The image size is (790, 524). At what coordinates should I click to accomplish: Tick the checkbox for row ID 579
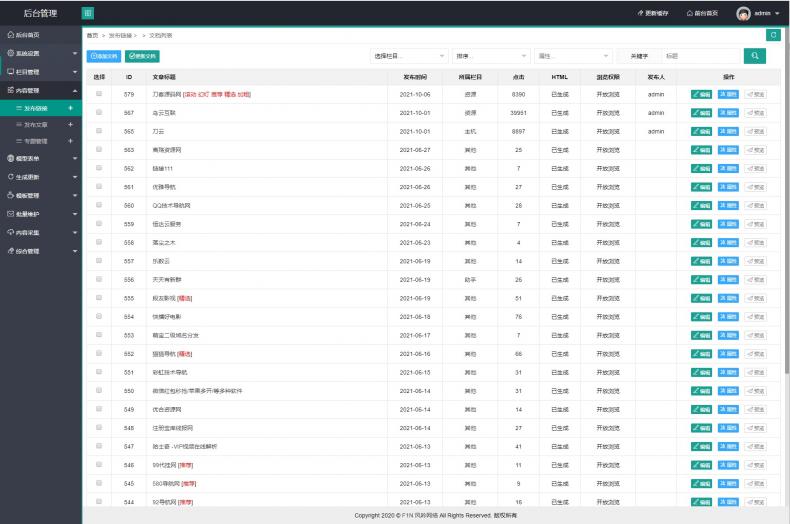coord(99,94)
